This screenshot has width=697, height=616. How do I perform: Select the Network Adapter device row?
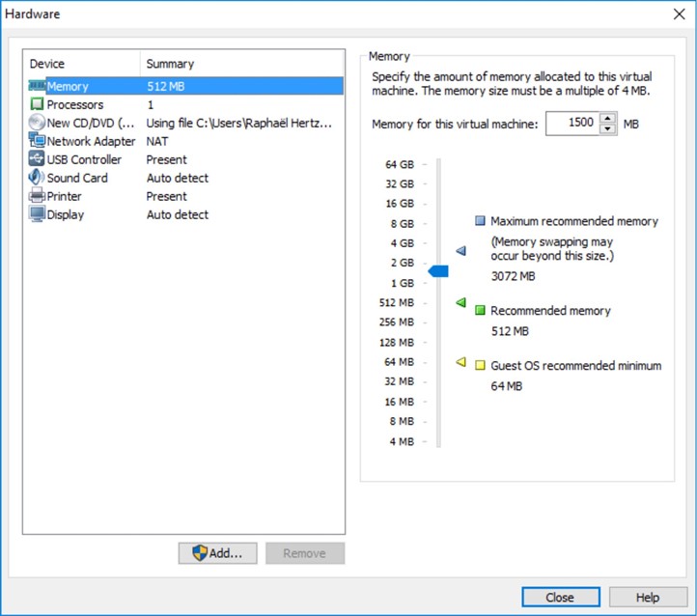(x=185, y=141)
